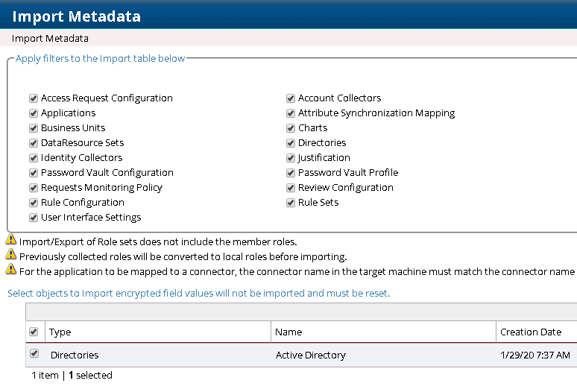Uncheck the Identity Collectors filter

(x=34, y=158)
